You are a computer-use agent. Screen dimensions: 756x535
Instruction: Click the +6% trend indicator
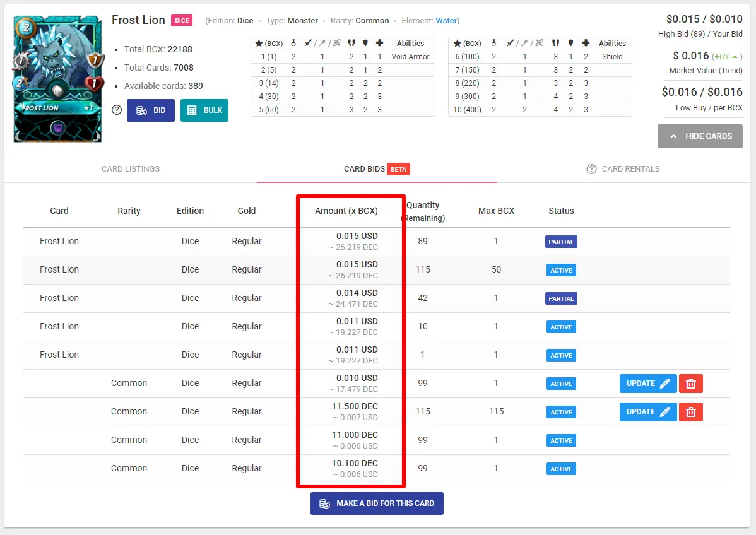click(x=727, y=56)
